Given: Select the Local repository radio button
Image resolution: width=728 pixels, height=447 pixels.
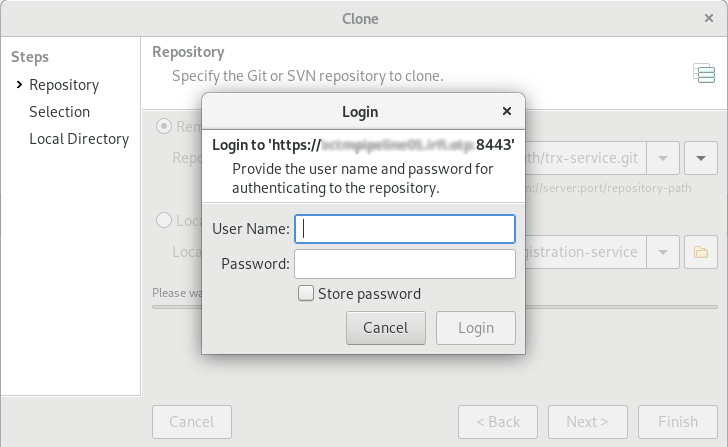Looking at the screenshot, I should tap(163, 220).
